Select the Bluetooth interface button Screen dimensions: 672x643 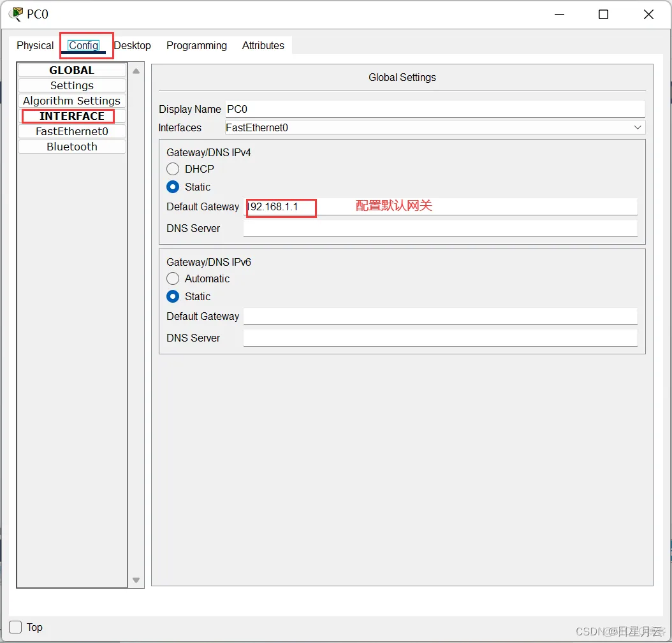(x=72, y=147)
